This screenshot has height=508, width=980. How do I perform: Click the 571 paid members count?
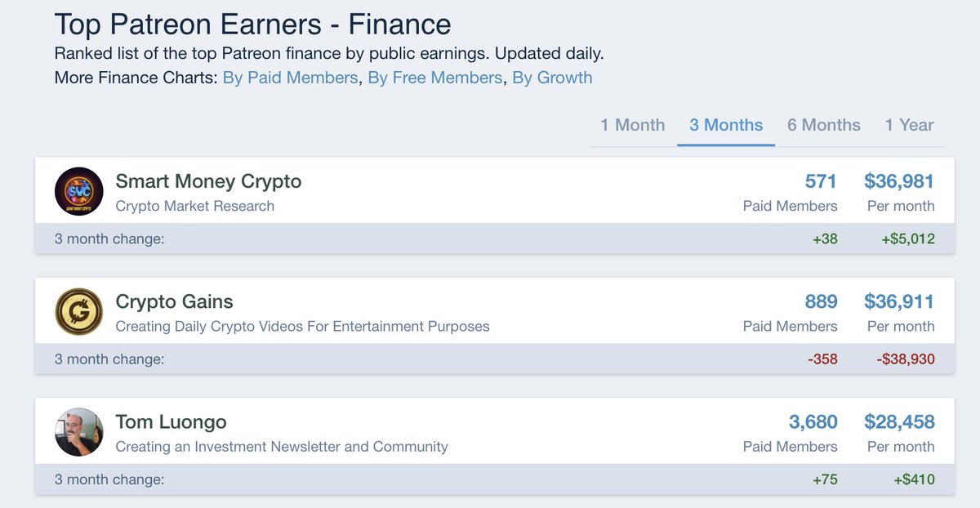tap(821, 180)
